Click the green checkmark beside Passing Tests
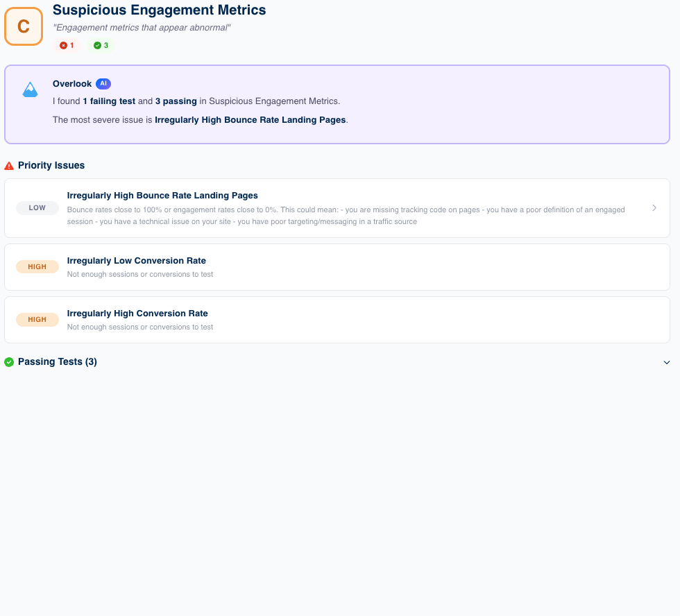The image size is (680, 616). (9, 362)
